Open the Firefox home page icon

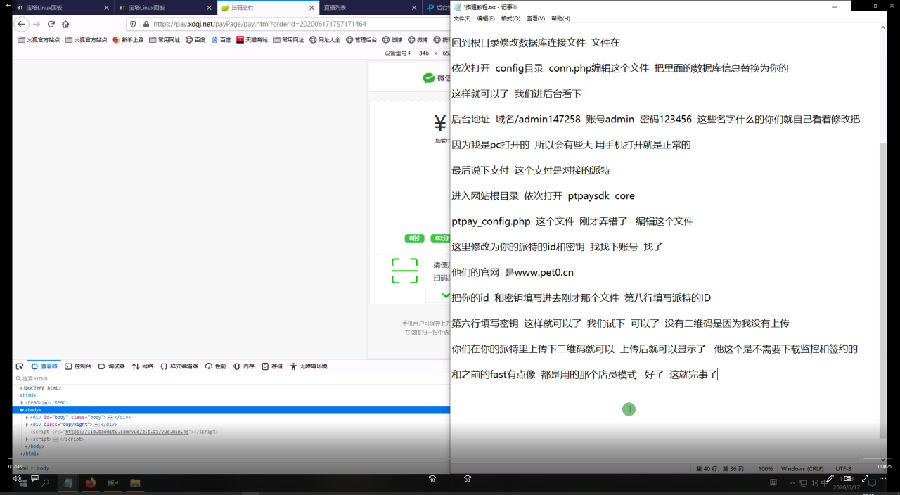pos(65,24)
